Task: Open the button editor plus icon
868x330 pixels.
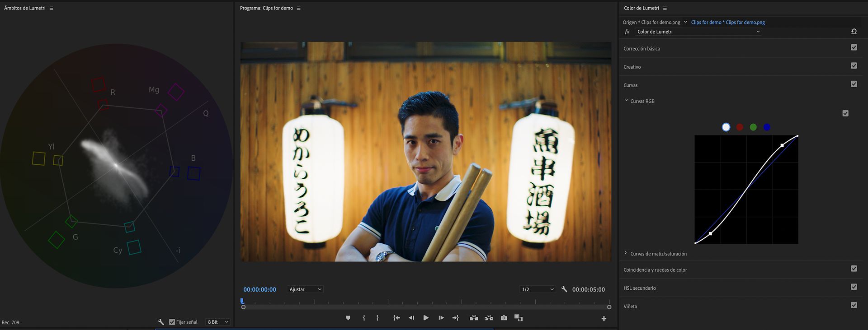Action: coord(604,319)
